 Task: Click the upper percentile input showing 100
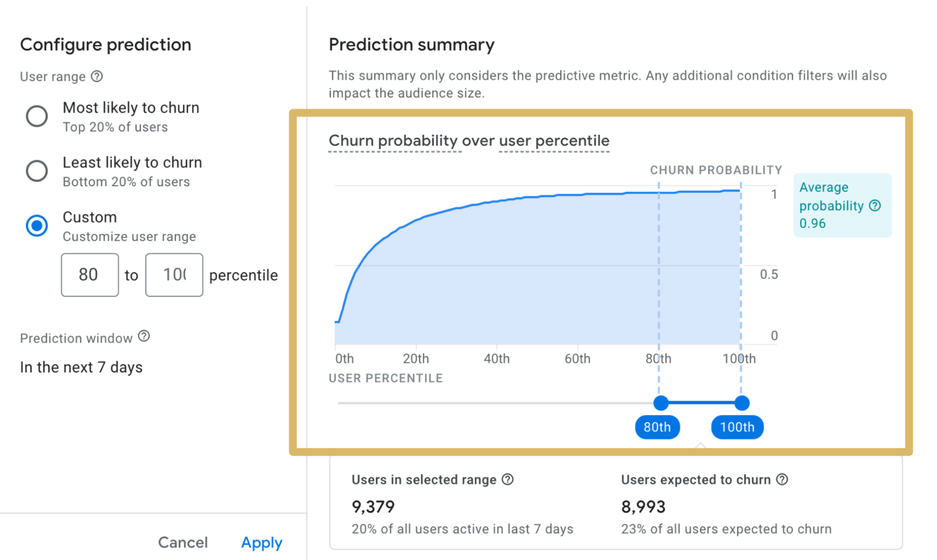[174, 275]
